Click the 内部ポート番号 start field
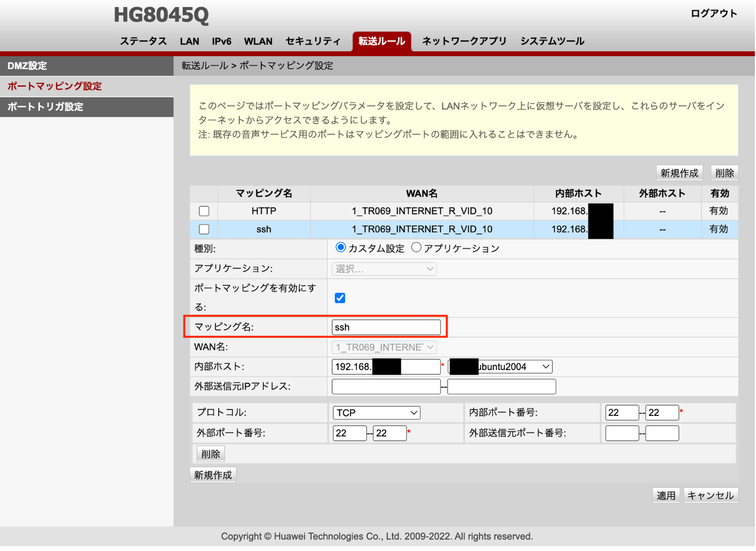756x551 pixels. click(622, 413)
